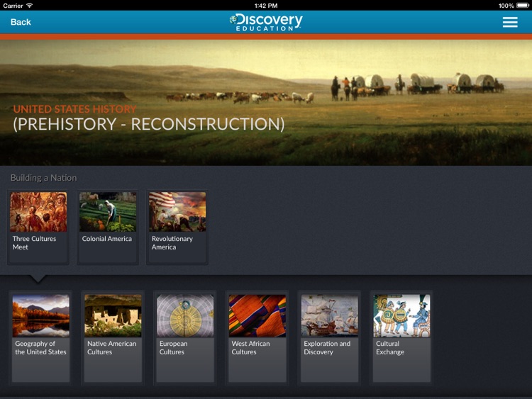Select Native American Cultures image
Viewport: 532px width, 399px height.
(113, 315)
